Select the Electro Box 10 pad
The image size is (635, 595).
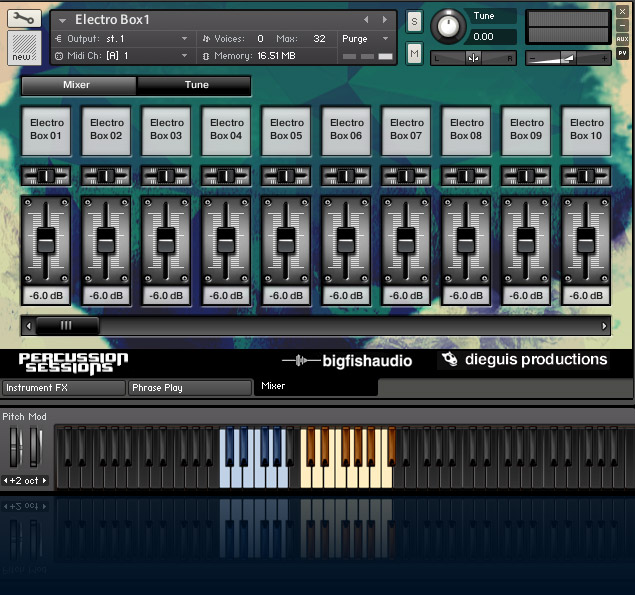[586, 130]
